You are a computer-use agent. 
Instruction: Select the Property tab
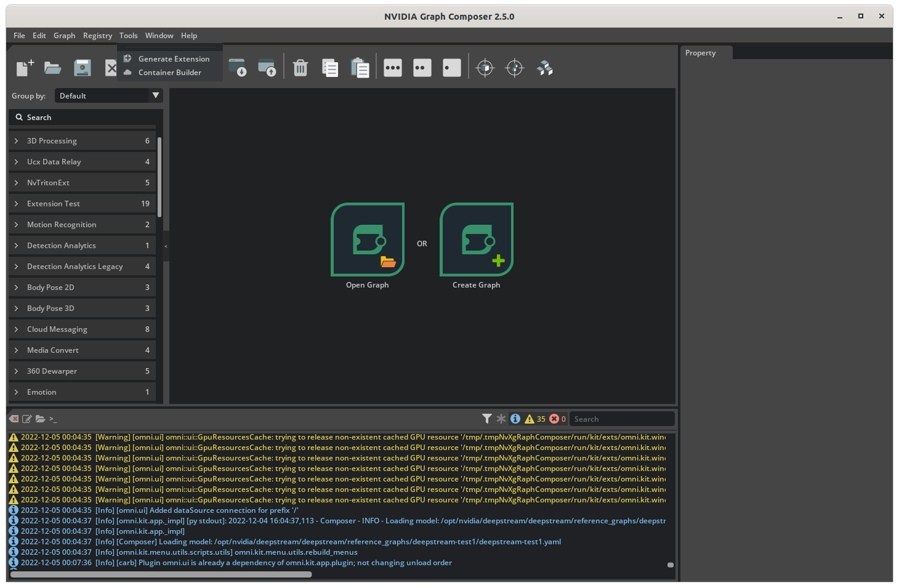[706, 53]
